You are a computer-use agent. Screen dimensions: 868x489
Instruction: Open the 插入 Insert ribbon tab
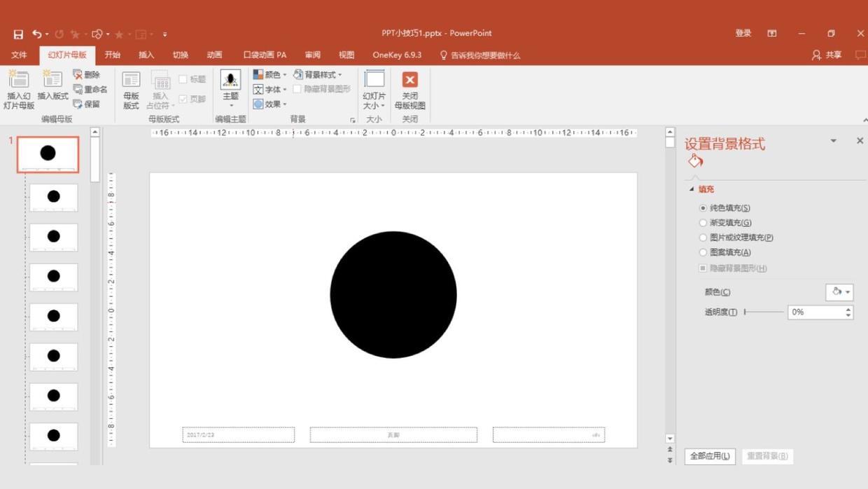point(146,55)
